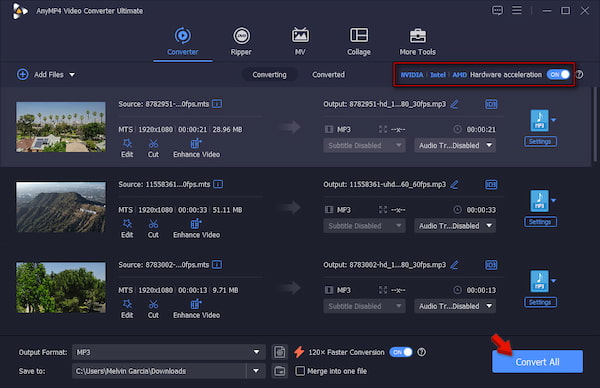Open the Output Format MP3 dropdown
The width and height of the screenshot is (600, 388).
pyautogui.click(x=168, y=352)
